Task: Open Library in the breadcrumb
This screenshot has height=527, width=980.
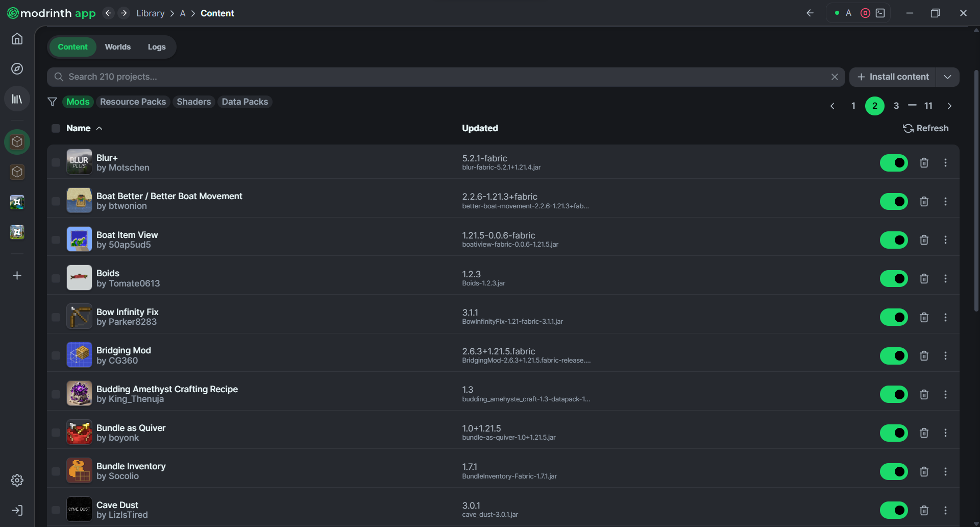Action: coord(150,13)
